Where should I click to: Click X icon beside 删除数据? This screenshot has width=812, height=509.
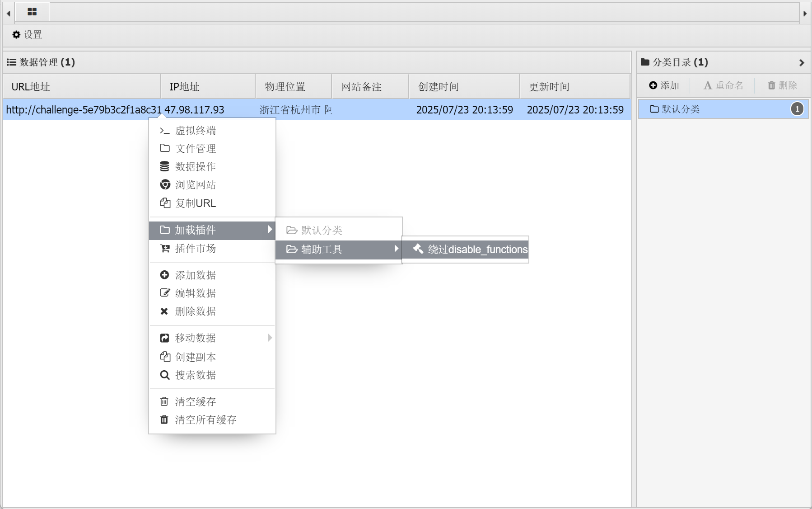click(x=164, y=311)
